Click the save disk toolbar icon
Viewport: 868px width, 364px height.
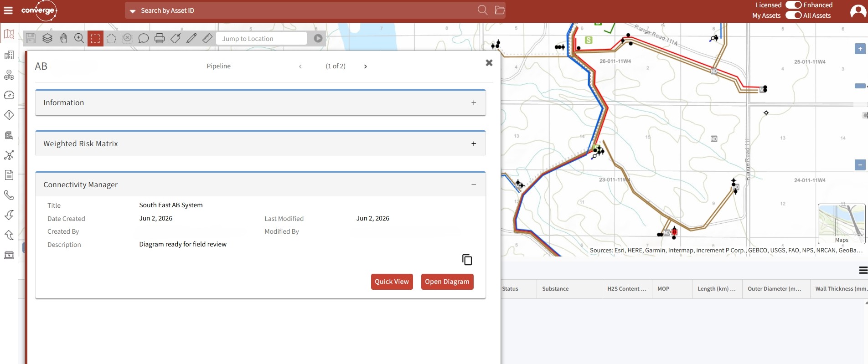coord(31,38)
